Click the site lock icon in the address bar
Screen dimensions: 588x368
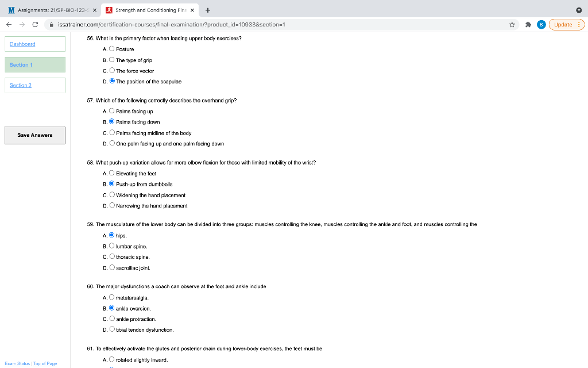click(51, 24)
